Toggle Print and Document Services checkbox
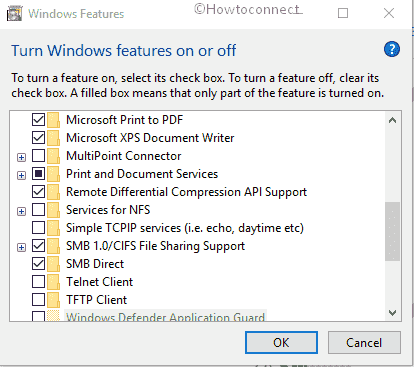This screenshot has width=414, height=367. [38, 173]
